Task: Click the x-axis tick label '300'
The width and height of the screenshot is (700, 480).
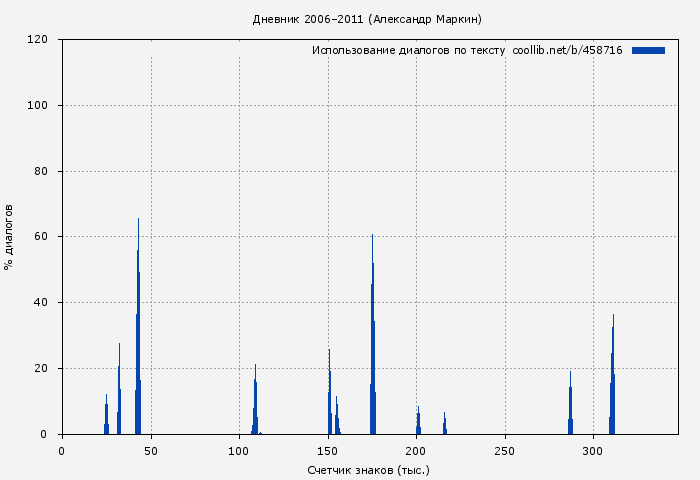Action: [594, 451]
